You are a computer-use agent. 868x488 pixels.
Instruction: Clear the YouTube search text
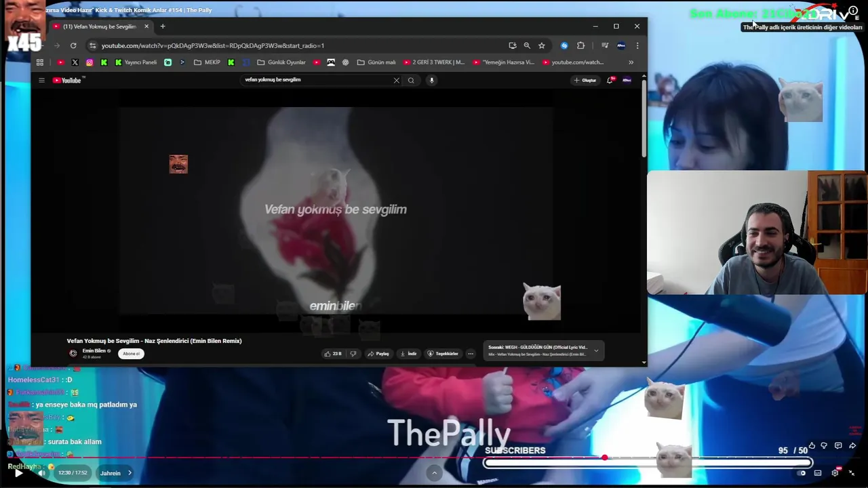pyautogui.click(x=397, y=80)
